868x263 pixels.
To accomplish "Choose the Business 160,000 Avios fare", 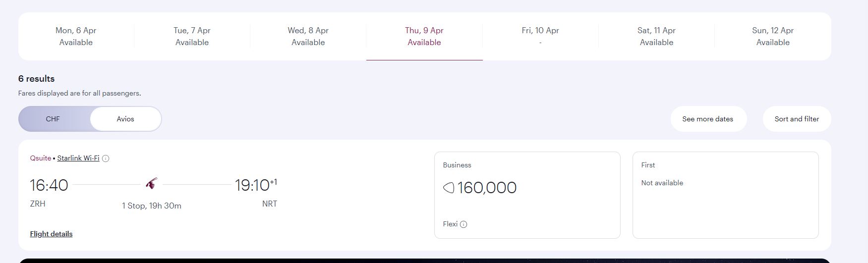I will [527, 195].
